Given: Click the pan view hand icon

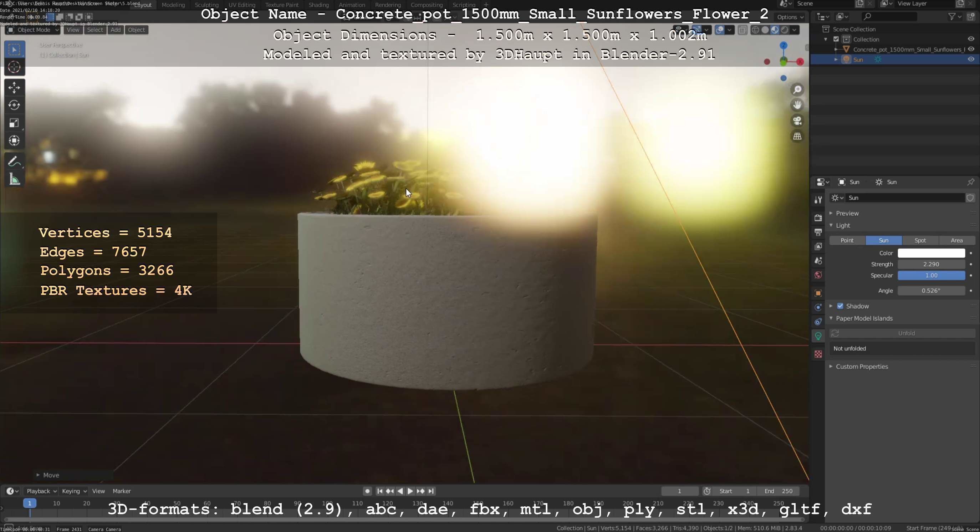Looking at the screenshot, I should click(x=797, y=105).
